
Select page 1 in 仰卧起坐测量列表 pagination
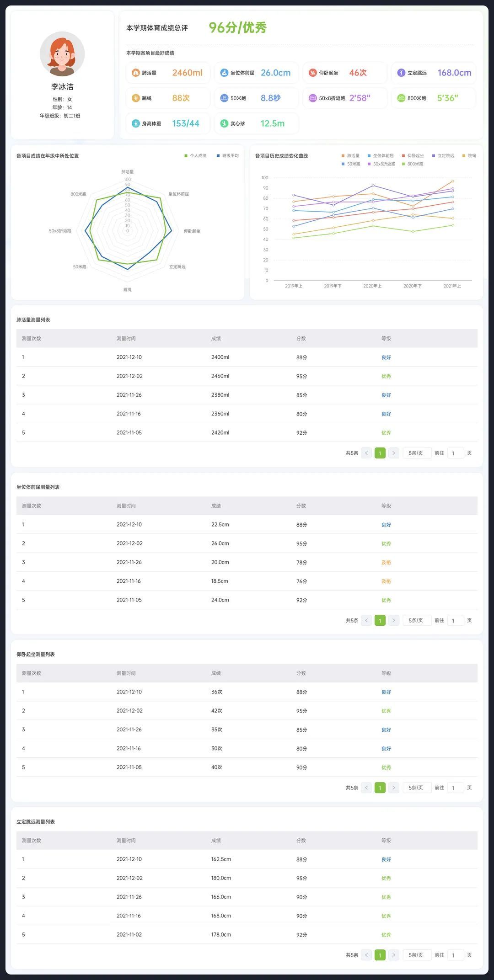tap(380, 788)
